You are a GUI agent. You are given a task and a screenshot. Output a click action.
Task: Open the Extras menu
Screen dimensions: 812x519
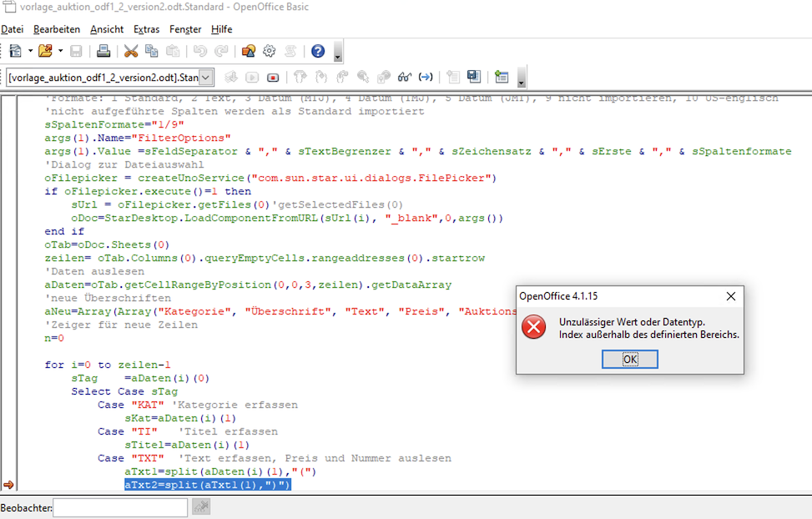146,29
